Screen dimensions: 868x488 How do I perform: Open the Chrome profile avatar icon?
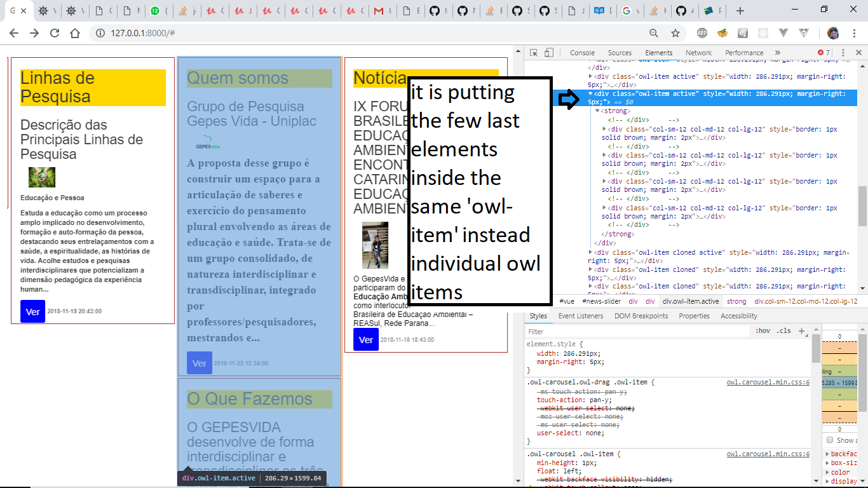[x=833, y=33]
